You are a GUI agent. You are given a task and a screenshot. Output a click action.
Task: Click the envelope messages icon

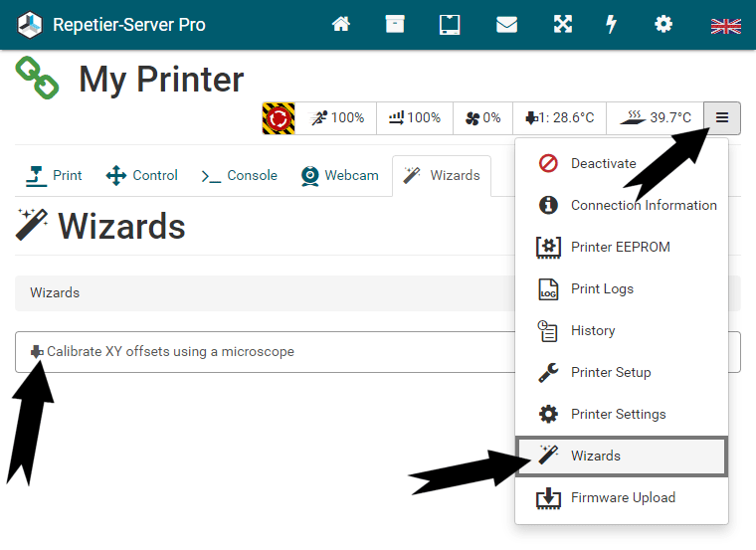[x=506, y=25]
